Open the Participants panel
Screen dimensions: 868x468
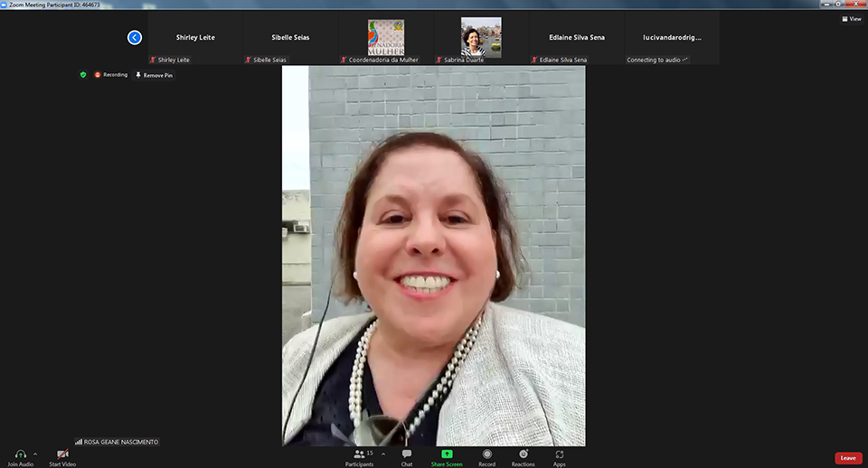[x=359, y=454]
